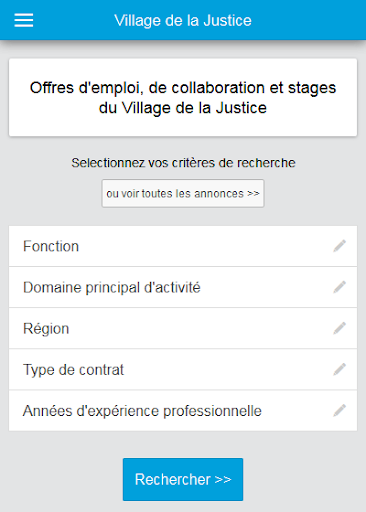Click 'ou voir toutes les annonces >>'
This screenshot has height=512, width=366.
click(183, 194)
